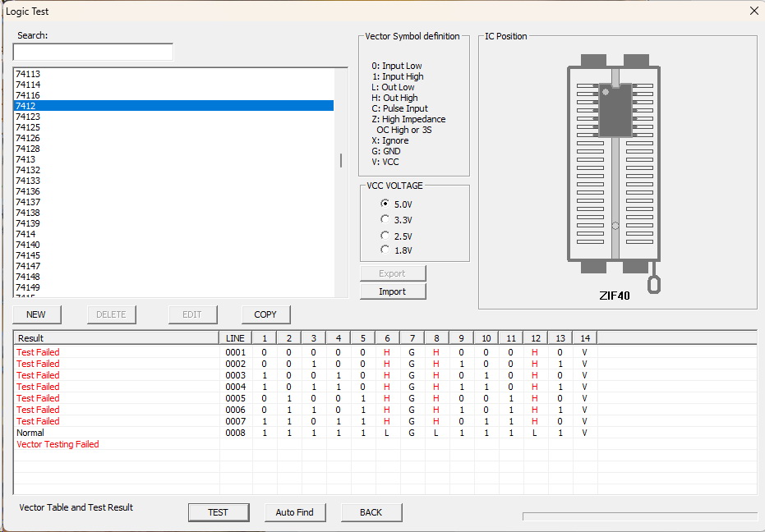Click the Auto Find button
Viewport: 765px width, 532px height.
tap(294, 512)
